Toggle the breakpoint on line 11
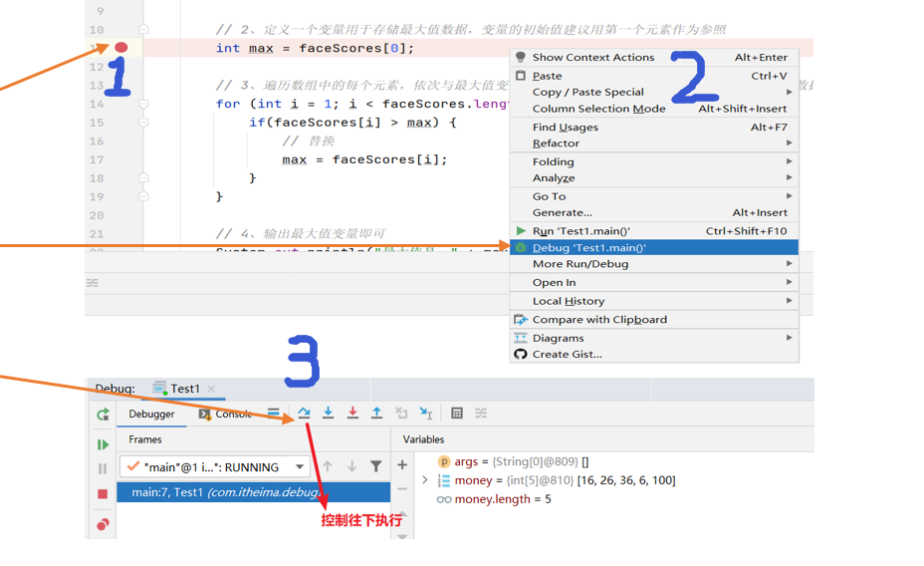This screenshot has height=566, width=924. [x=121, y=48]
